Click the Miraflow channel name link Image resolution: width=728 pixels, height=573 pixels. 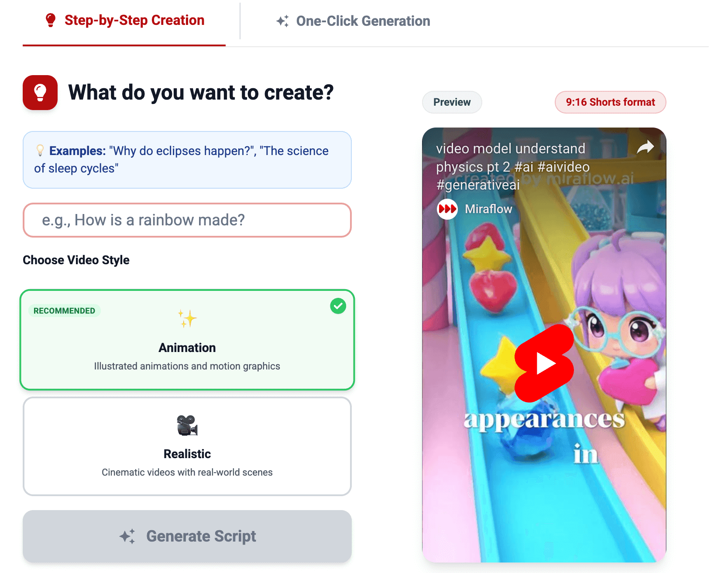pos(488,209)
